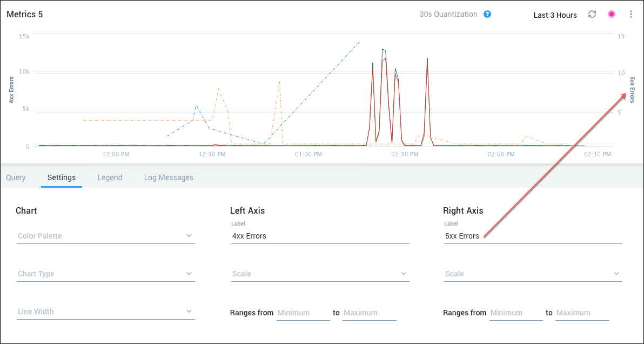Select the Left Axis Maximum range field
Screen dimensions: 644x344
point(369,313)
